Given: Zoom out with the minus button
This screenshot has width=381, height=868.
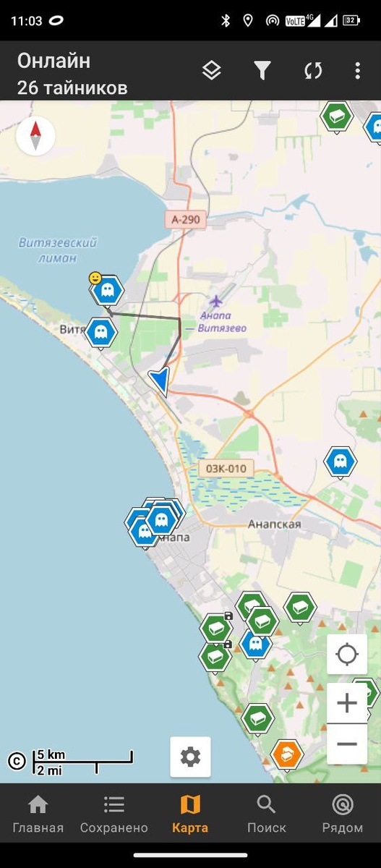Looking at the screenshot, I should (x=347, y=744).
